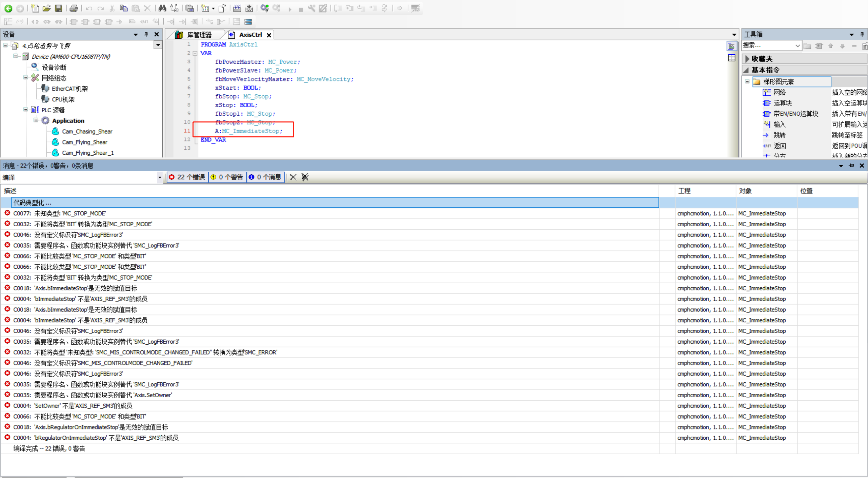Toggle the 0 messages filter button
868x478 pixels.
pyautogui.click(x=265, y=177)
